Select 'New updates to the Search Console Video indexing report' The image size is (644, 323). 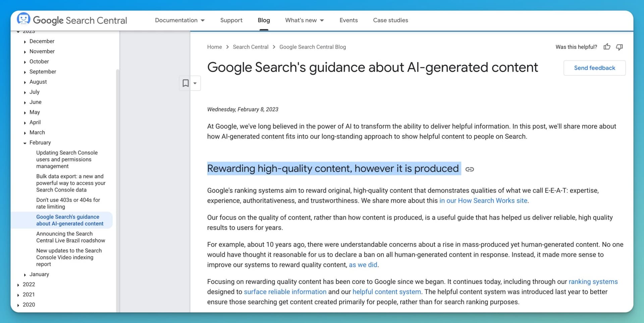click(69, 257)
